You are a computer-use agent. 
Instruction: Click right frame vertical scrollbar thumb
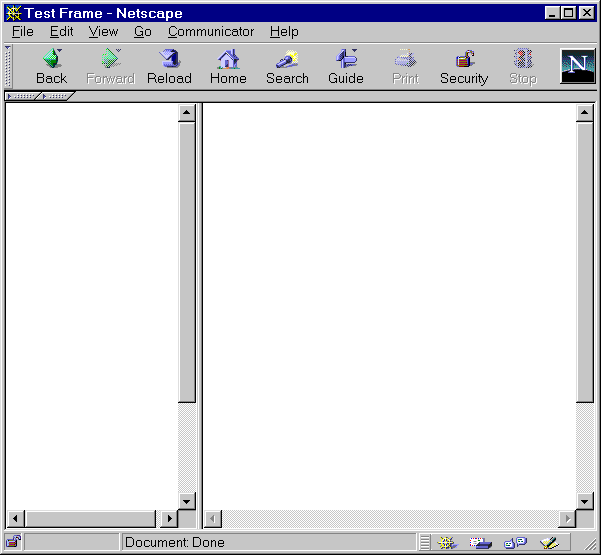click(585, 262)
